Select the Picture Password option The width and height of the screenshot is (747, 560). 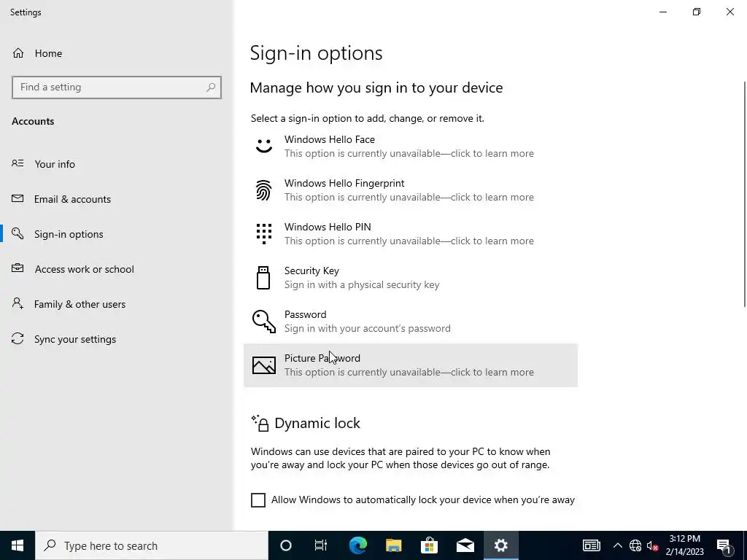coord(411,365)
